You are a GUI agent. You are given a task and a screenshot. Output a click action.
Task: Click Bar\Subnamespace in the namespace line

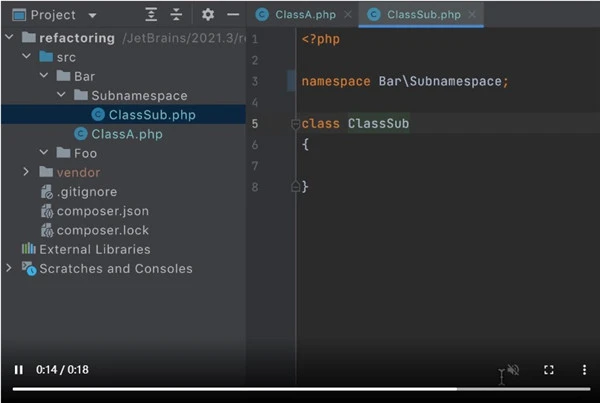point(440,81)
